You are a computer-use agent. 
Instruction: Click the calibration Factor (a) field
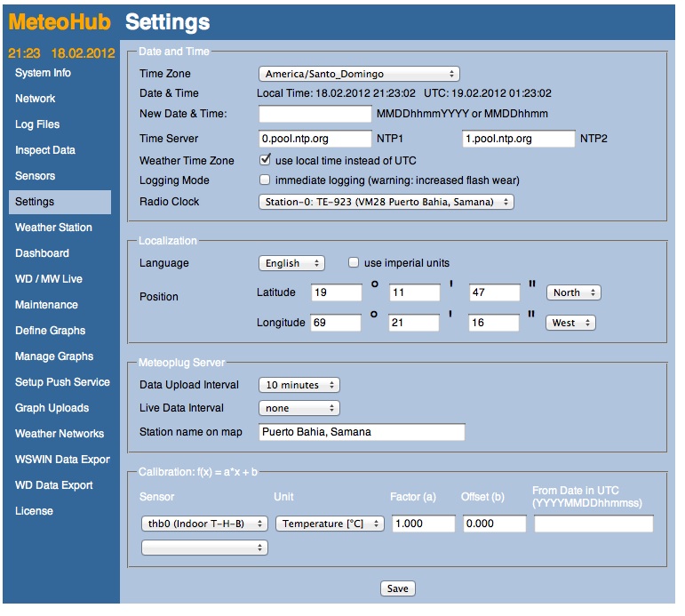[423, 524]
